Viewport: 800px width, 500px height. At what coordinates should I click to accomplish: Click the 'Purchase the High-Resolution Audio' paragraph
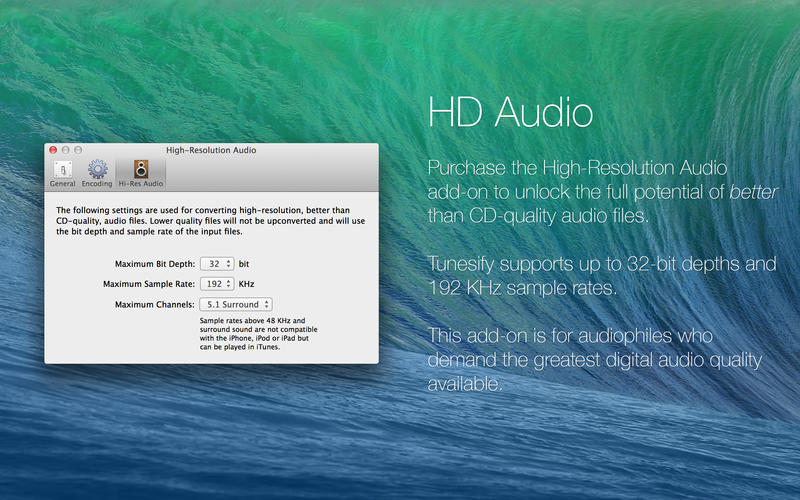pos(603,192)
